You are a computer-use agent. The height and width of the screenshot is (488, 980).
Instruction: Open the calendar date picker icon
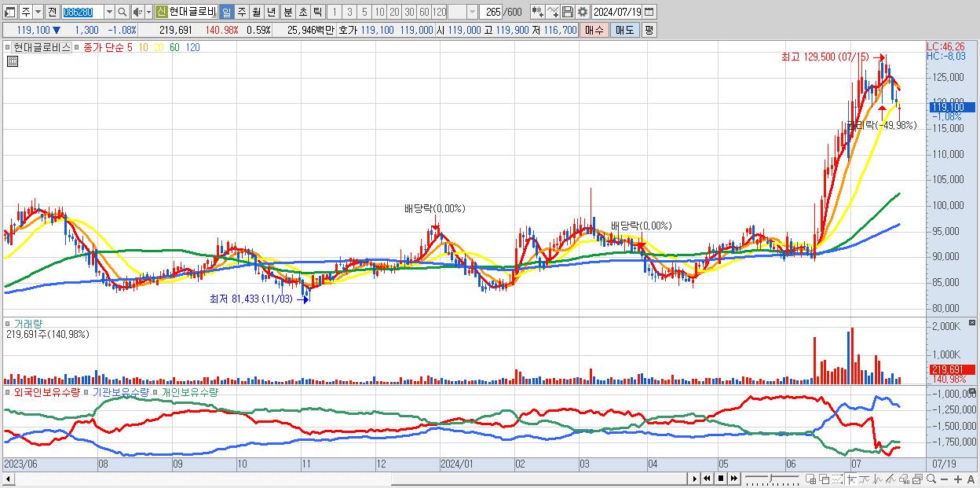(649, 13)
